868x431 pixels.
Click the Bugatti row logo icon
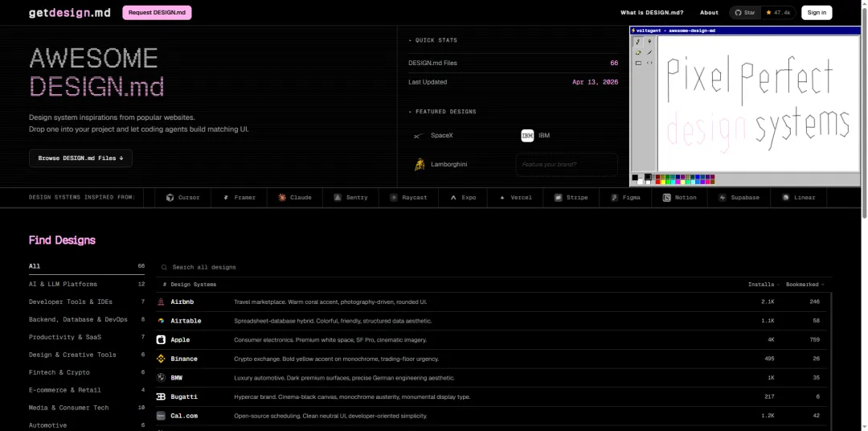pos(161,396)
